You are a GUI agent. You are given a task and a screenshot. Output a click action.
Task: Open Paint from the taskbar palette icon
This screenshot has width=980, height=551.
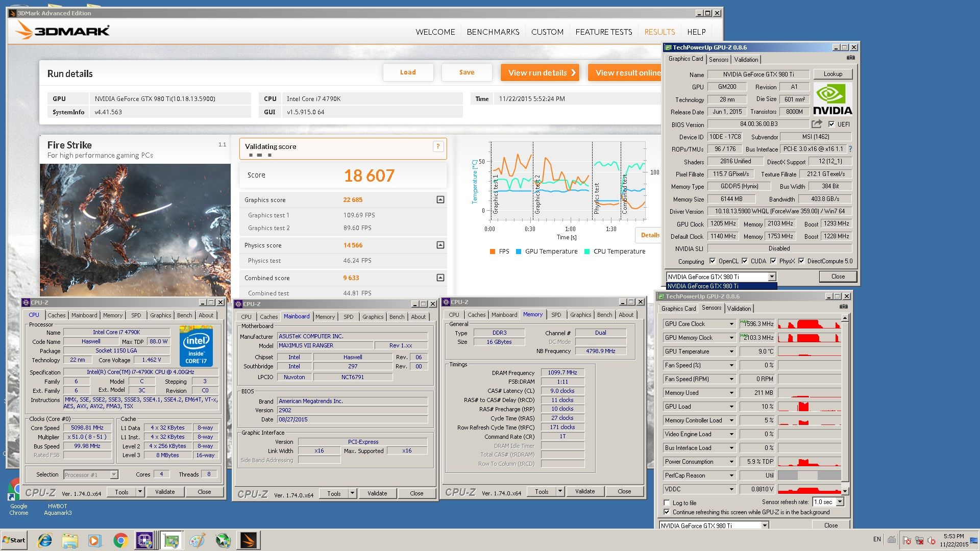click(x=197, y=540)
